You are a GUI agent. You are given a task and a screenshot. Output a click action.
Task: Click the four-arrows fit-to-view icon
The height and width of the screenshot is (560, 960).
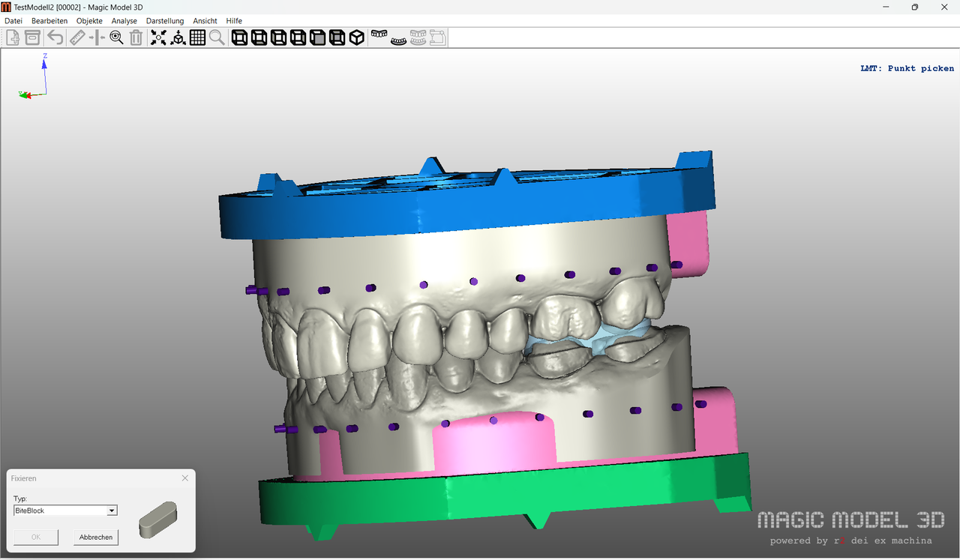click(x=158, y=37)
